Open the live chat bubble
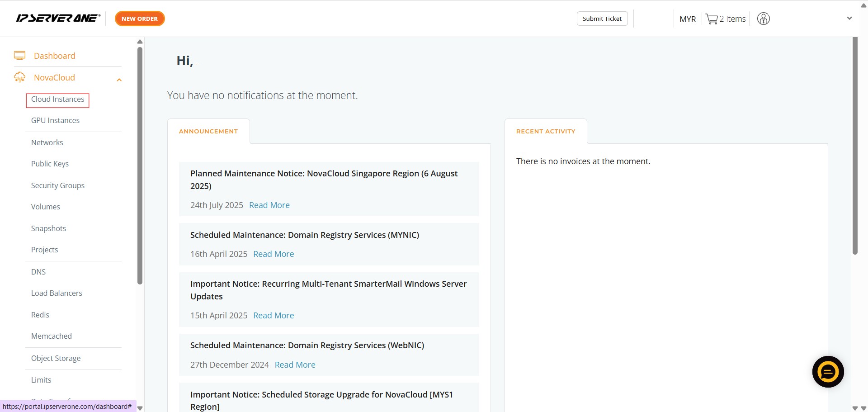The width and height of the screenshot is (868, 412). coord(828,372)
